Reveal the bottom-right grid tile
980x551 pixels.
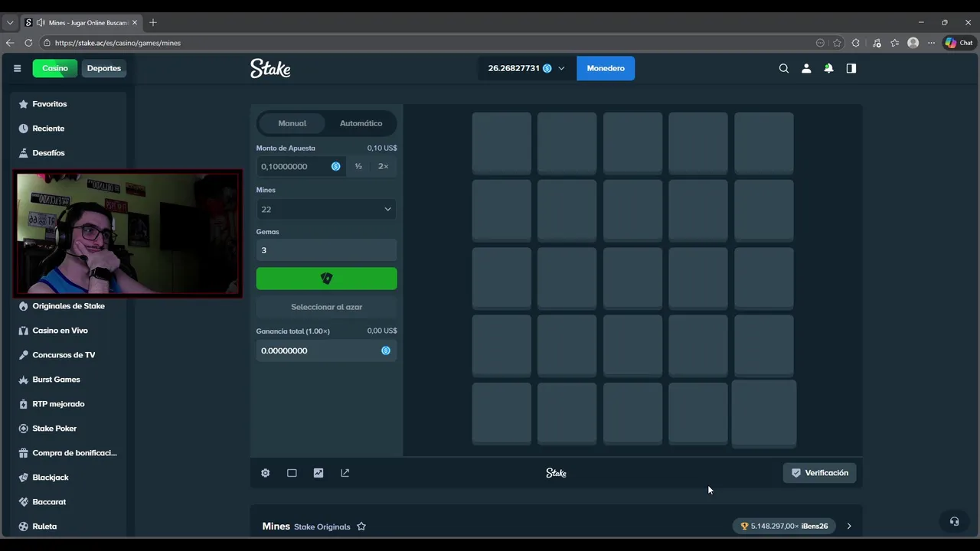tap(764, 413)
